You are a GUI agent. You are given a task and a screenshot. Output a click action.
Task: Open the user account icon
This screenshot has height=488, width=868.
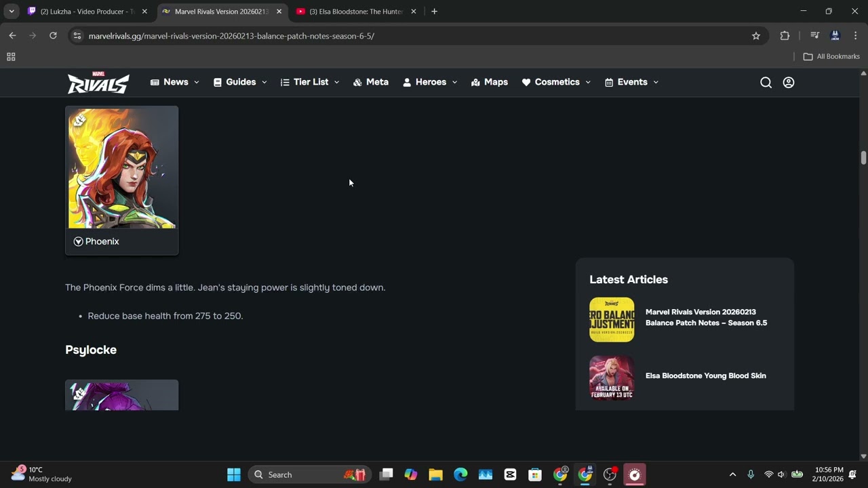pyautogui.click(x=788, y=82)
